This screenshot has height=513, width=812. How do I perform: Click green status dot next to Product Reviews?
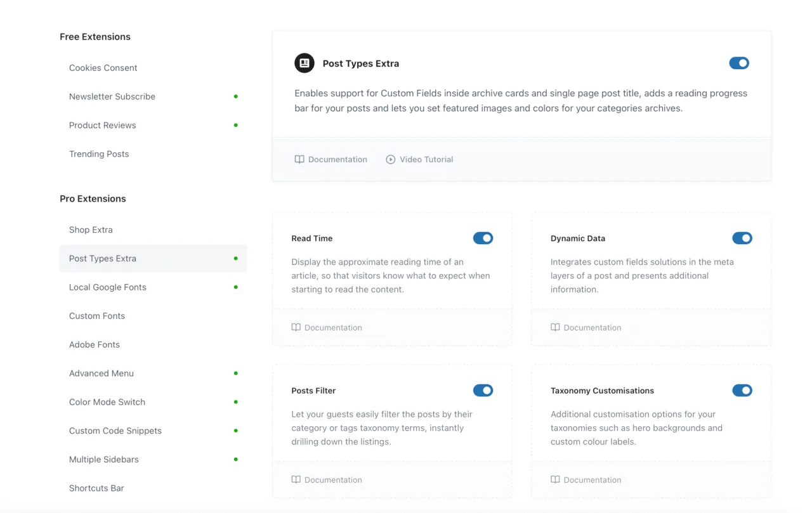236,126
